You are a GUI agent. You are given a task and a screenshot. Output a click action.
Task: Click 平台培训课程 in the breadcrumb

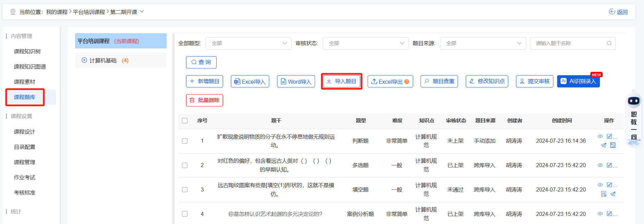pyautogui.click(x=89, y=12)
